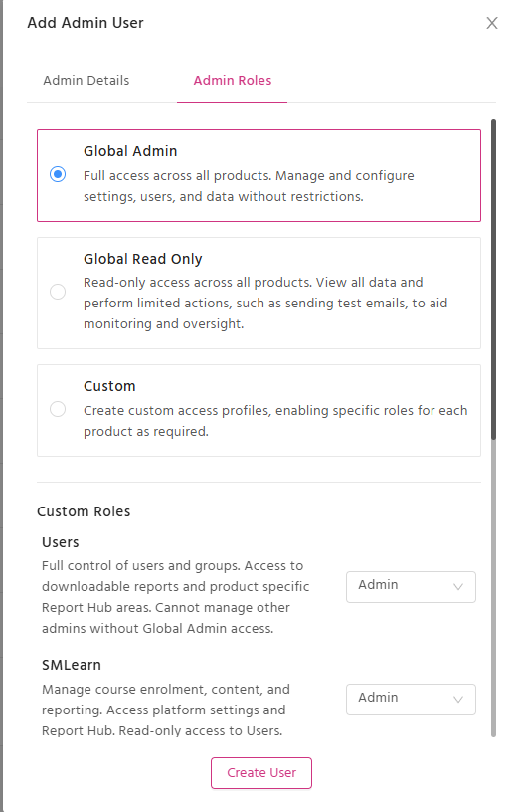This screenshot has height=812, width=518.
Task: Open the Users role dropdown
Action: (411, 587)
